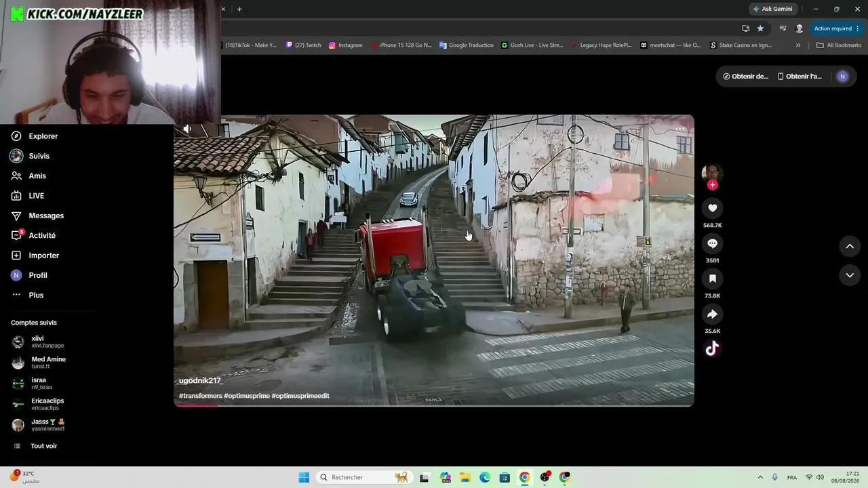Open the (16)TikTok bookmark

pos(250,45)
